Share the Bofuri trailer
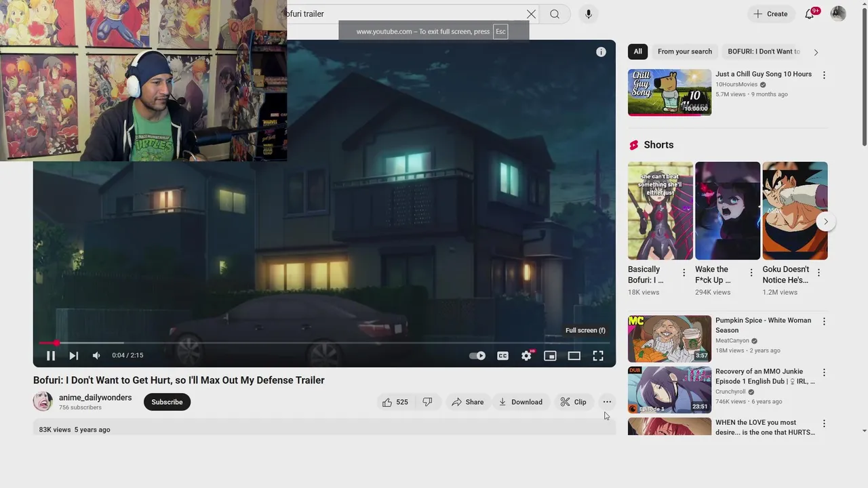The width and height of the screenshot is (868, 488). click(x=468, y=402)
